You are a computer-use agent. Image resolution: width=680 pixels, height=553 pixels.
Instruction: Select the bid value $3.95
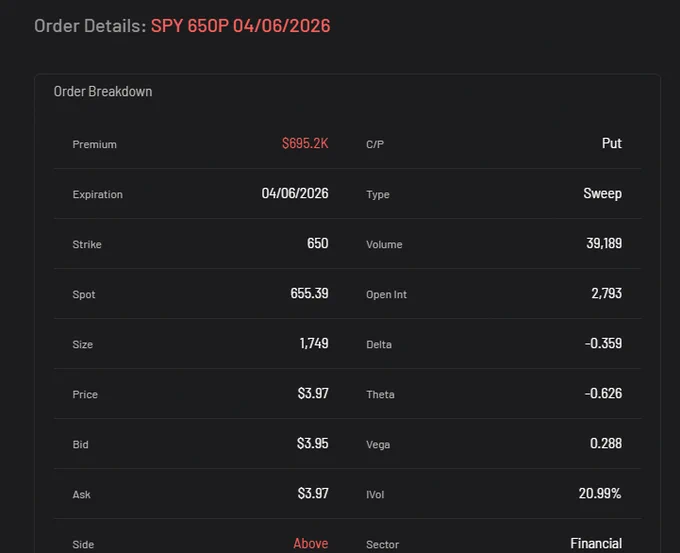coord(313,443)
